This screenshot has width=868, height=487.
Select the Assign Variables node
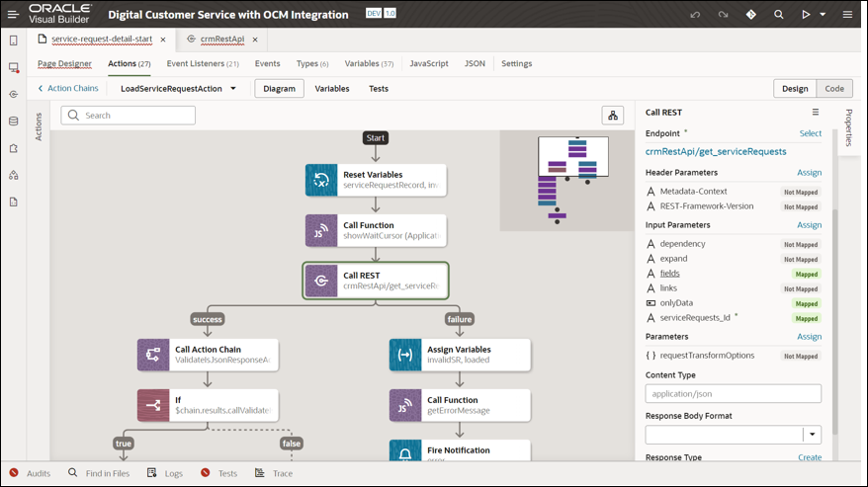pyautogui.click(x=460, y=355)
